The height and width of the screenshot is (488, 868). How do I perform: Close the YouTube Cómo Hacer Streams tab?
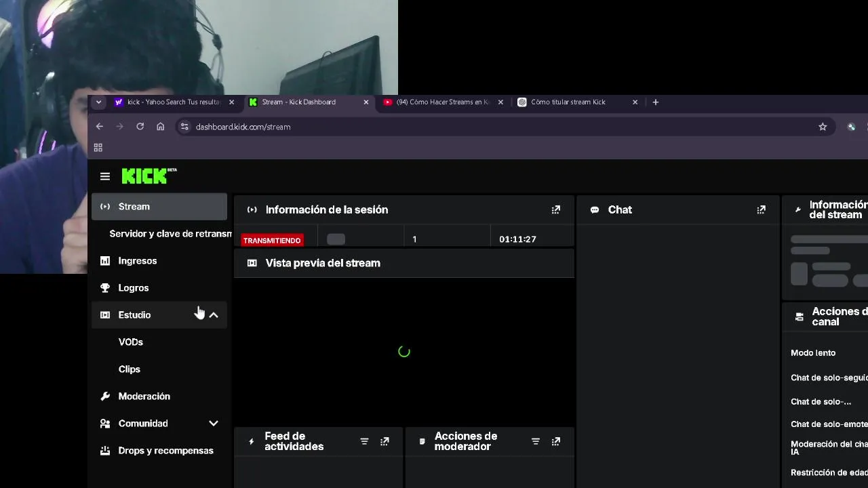click(x=501, y=102)
